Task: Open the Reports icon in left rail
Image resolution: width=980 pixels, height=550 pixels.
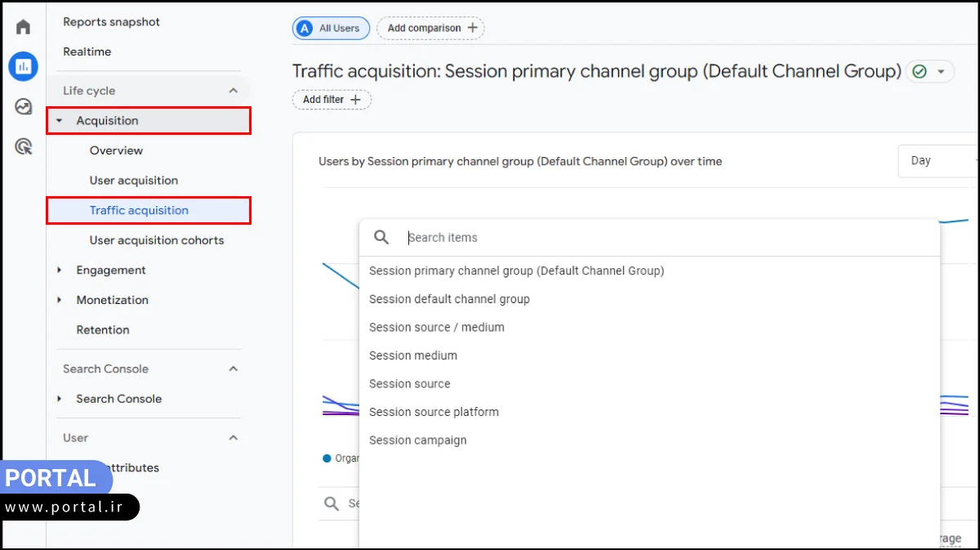Action: [x=23, y=66]
